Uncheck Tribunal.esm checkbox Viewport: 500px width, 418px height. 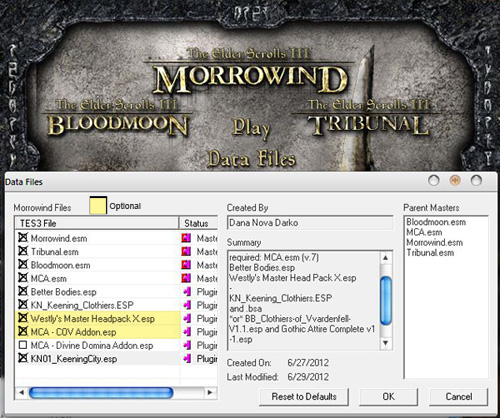23,251
